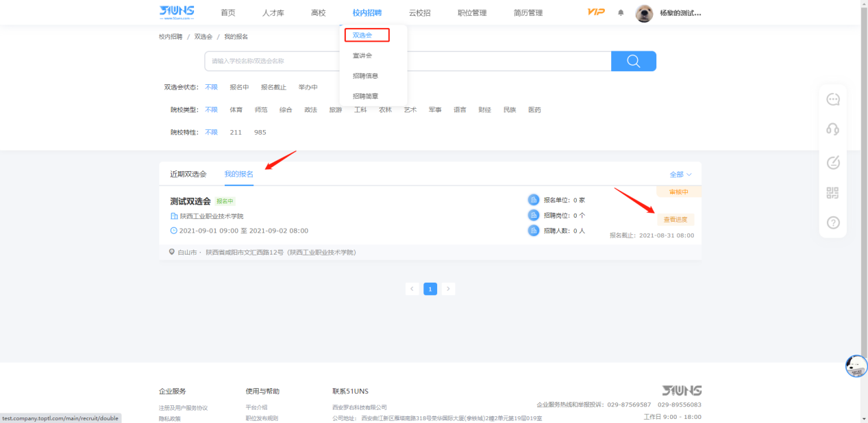Expand the 全部 dropdown filter
The height and width of the screenshot is (423, 868).
[680, 175]
